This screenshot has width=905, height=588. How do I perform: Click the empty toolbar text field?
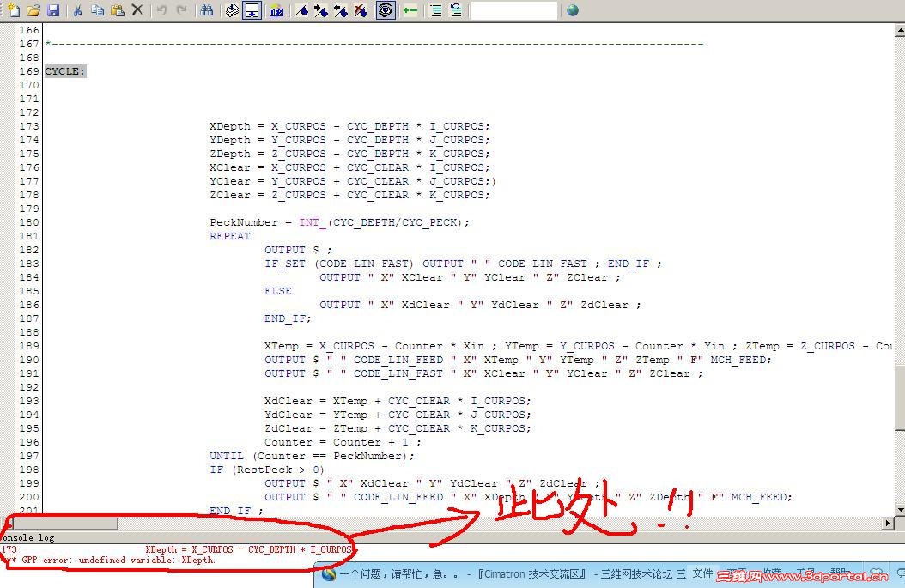pos(514,10)
